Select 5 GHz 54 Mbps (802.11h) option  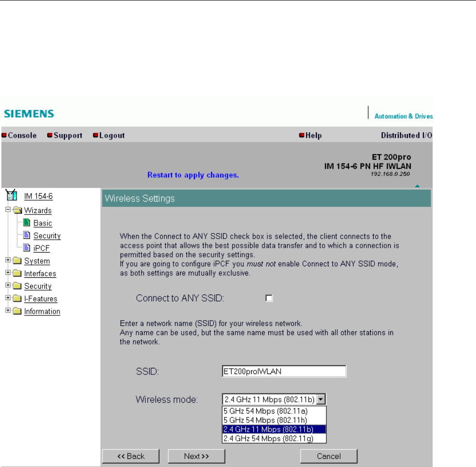(274, 420)
